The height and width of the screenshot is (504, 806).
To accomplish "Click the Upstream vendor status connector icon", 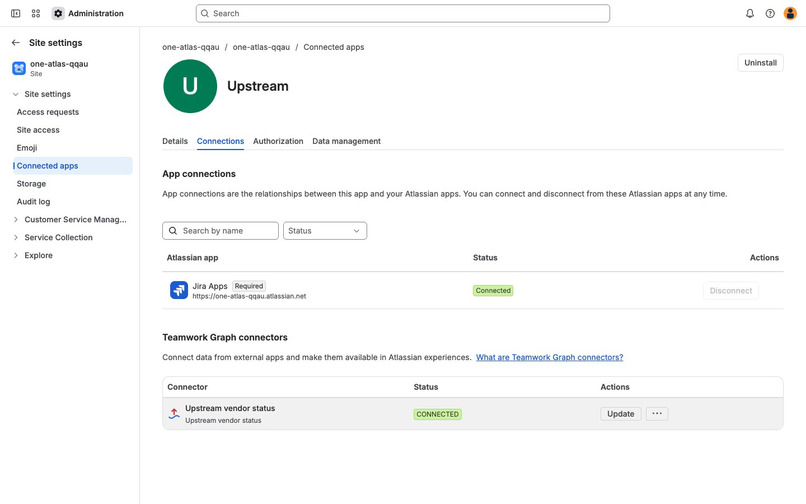I will (174, 413).
